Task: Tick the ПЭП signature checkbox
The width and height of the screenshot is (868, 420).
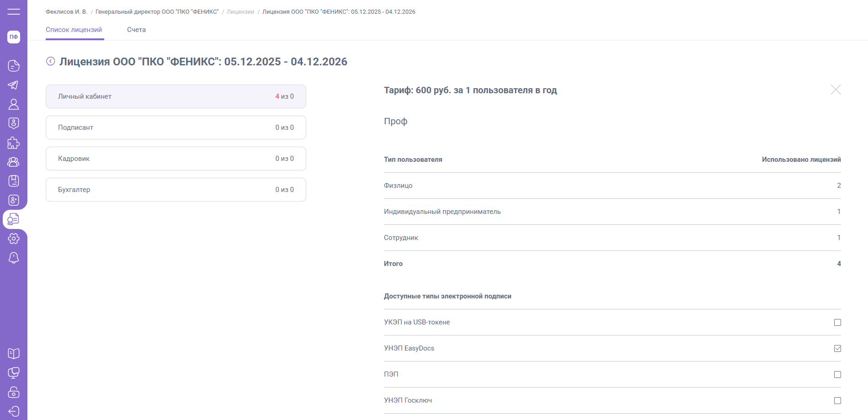Action: (837, 374)
